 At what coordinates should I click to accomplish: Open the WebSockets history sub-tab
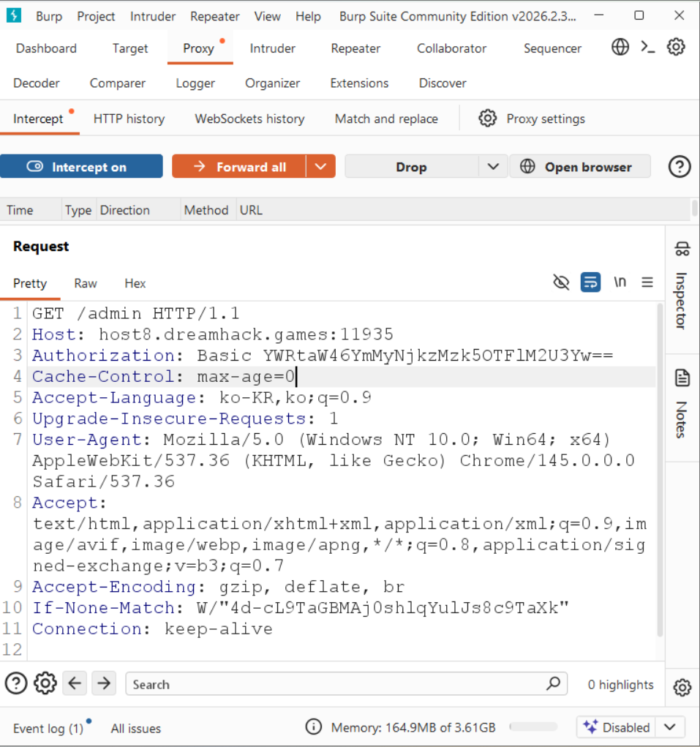(x=249, y=119)
